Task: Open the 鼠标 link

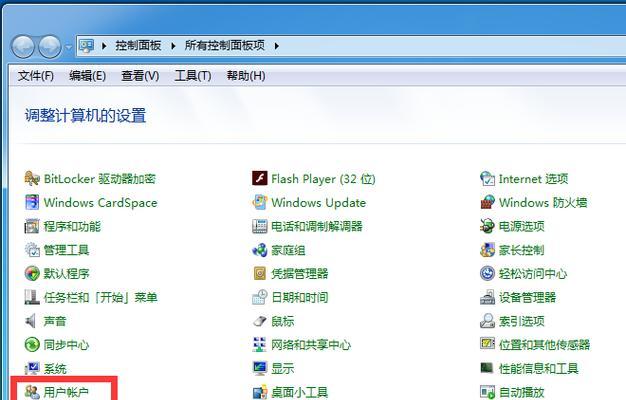Action: click(x=283, y=321)
